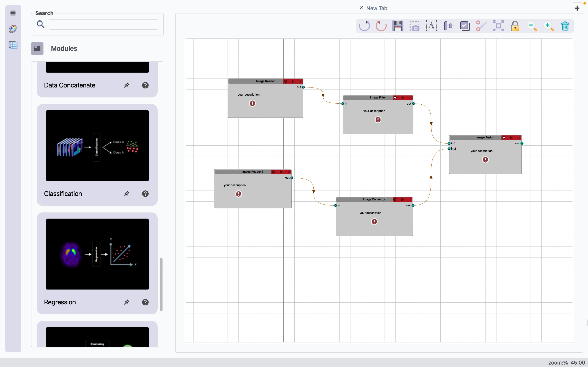Pin the Regression module
Viewport: 588px width, 367px height.
(x=126, y=302)
